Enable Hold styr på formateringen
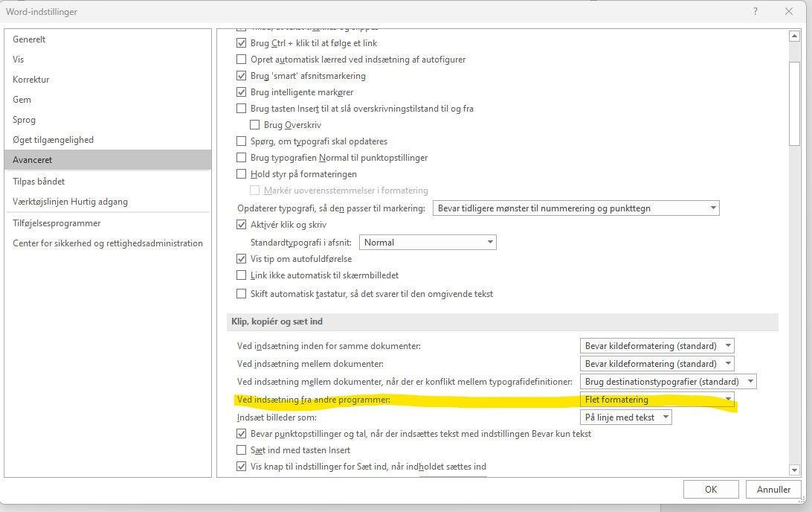This screenshot has height=512, width=812. point(242,174)
